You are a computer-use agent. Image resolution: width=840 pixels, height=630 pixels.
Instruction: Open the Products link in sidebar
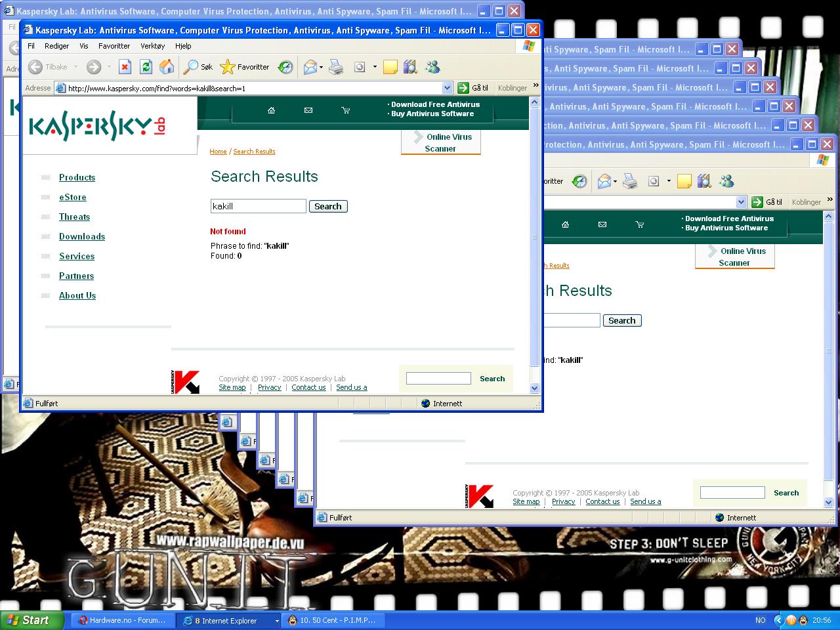click(x=77, y=177)
